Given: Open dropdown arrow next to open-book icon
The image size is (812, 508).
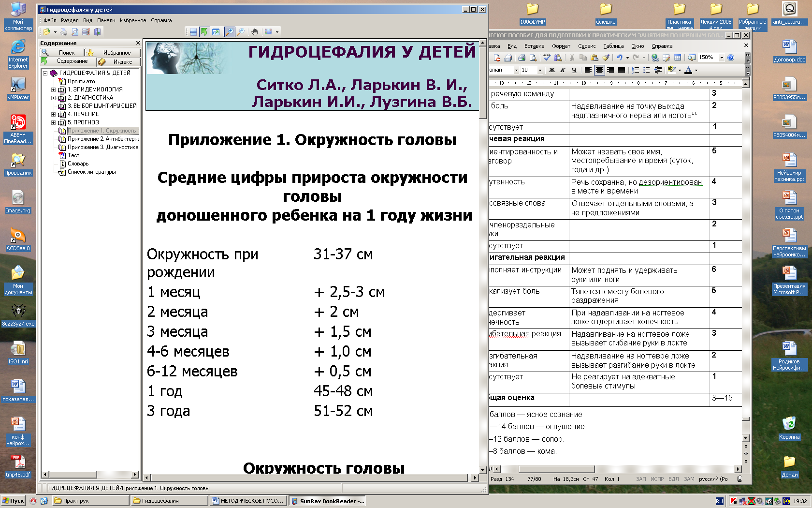Looking at the screenshot, I should click(55, 32).
